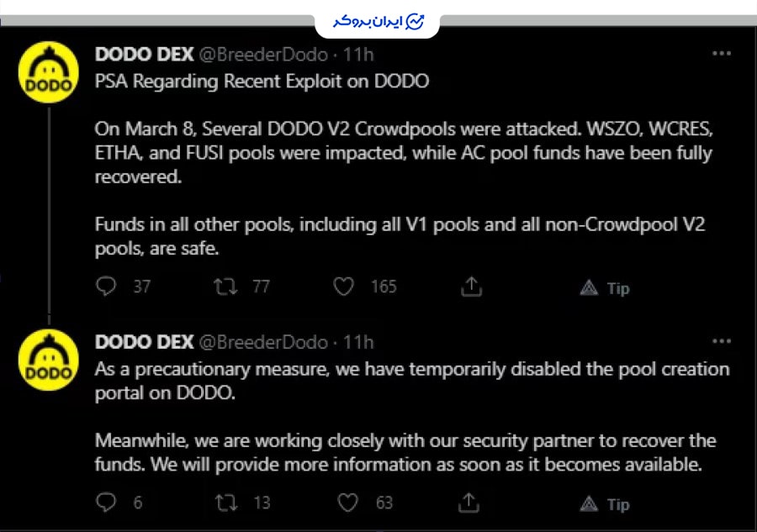This screenshot has width=757, height=532.
Task: Reply to the precautionary measure tweet
Action: (x=106, y=503)
